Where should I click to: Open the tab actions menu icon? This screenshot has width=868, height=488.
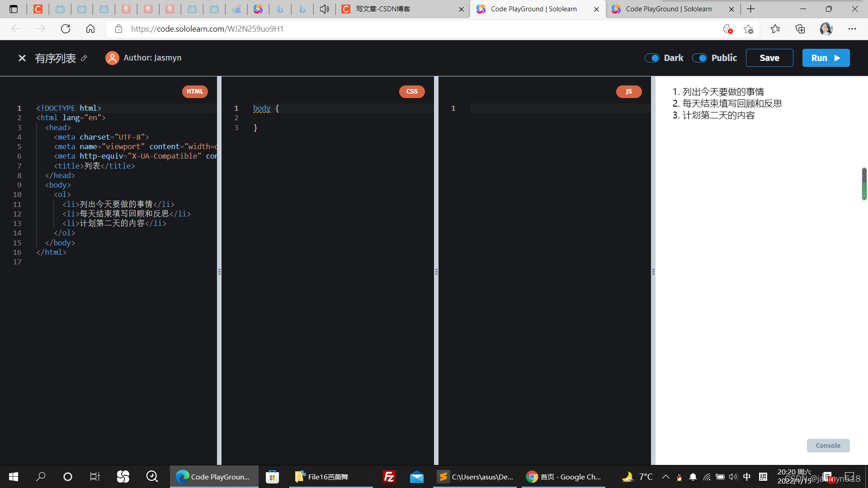(14, 9)
